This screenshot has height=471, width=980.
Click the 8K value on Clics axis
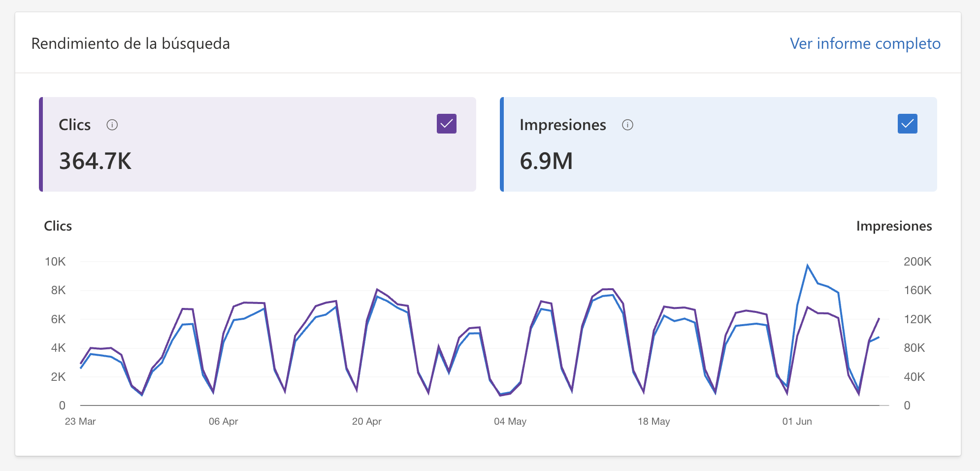(58, 290)
